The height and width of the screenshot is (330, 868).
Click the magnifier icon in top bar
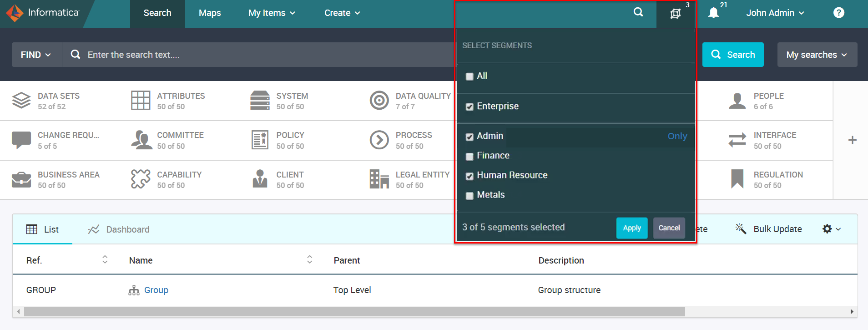[x=638, y=12]
